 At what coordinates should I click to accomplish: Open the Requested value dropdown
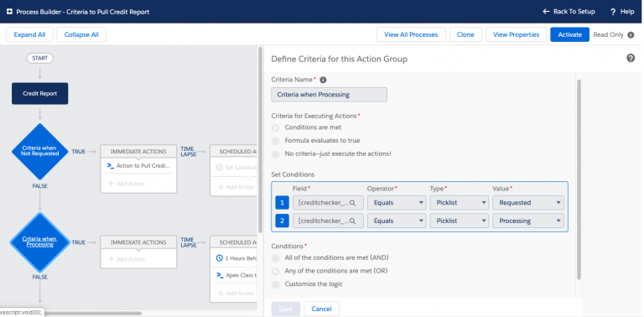528,202
